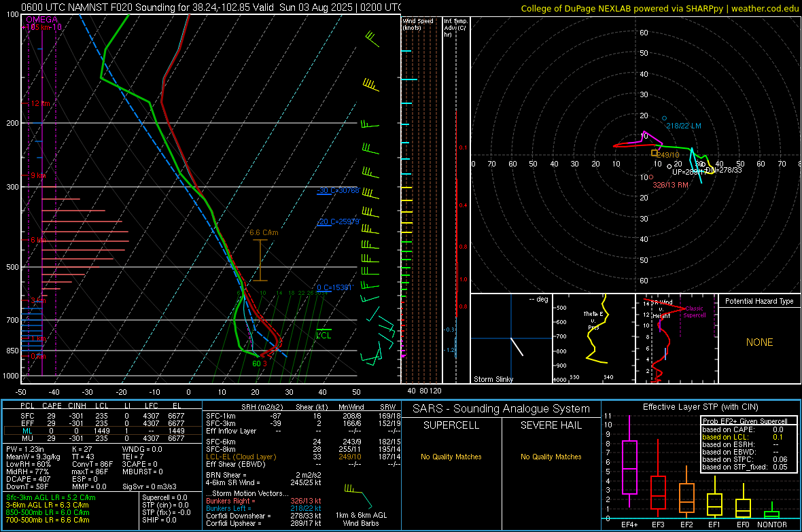Click the yellow 'based on LCL:' line
Viewport: 802px width, 532px height.
pos(743,437)
